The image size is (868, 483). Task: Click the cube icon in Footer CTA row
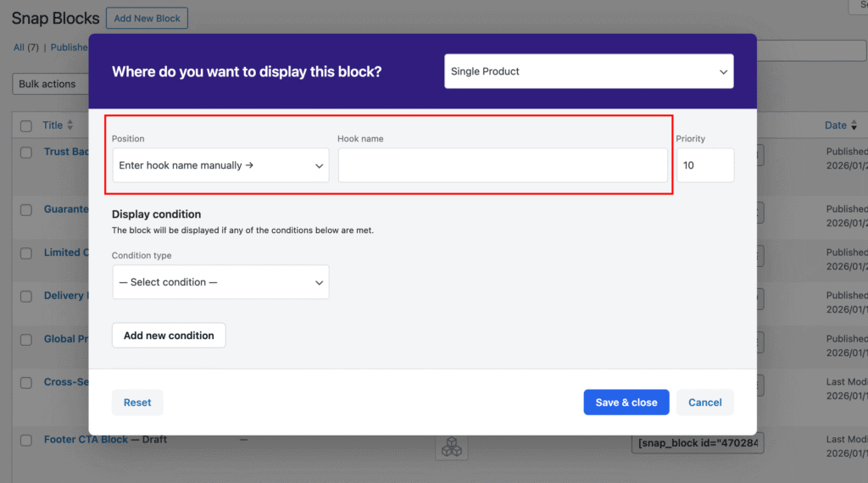(x=452, y=447)
